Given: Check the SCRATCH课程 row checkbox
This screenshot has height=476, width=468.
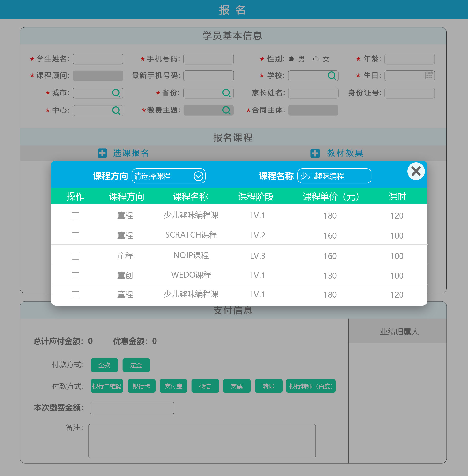Looking at the screenshot, I should click(76, 236).
